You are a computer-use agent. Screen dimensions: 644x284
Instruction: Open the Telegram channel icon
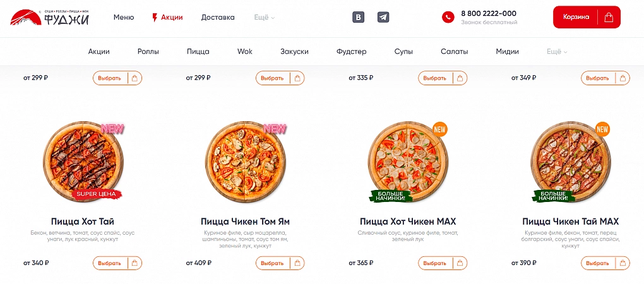[383, 17]
